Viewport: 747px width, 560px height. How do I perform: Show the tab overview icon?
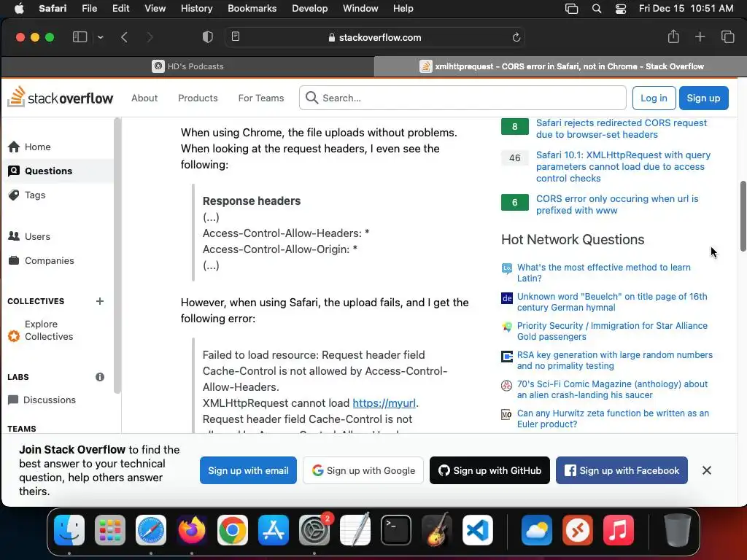[x=727, y=36]
